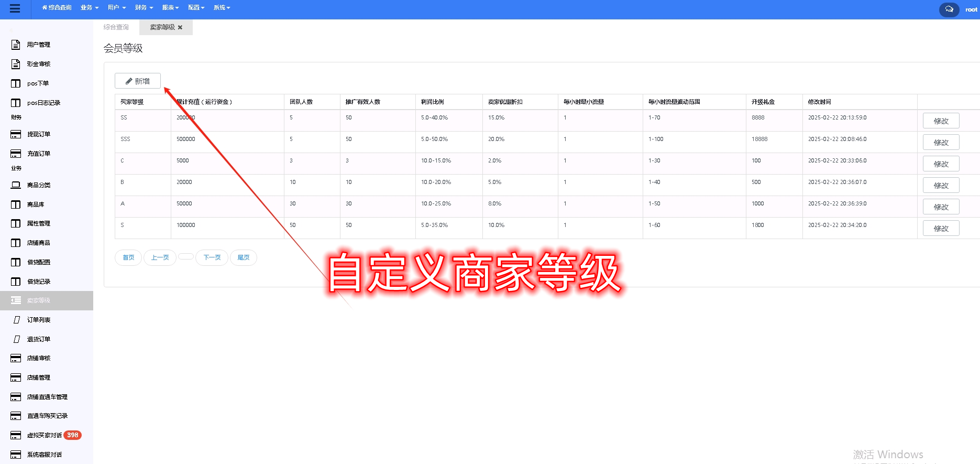980x464 pixels.
Task: Click 修改 for the C level row
Action: tap(941, 164)
